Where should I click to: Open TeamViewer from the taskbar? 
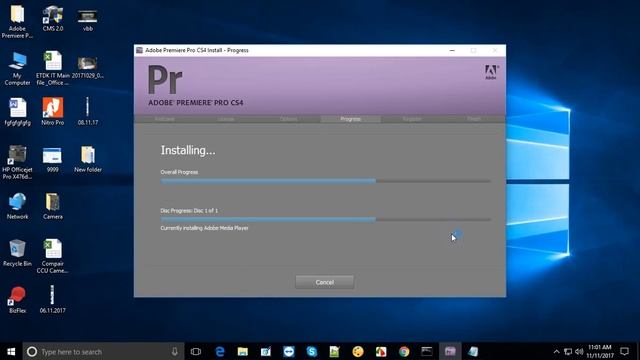(x=289, y=351)
